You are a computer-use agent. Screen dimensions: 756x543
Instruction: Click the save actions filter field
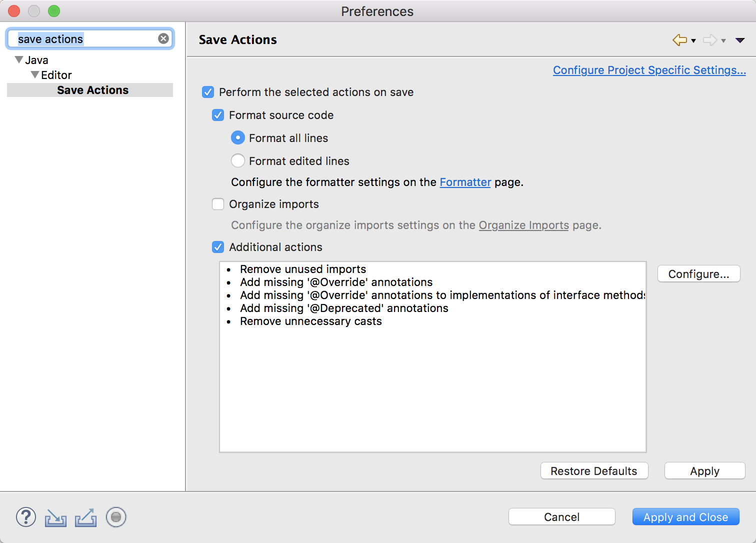(x=85, y=39)
